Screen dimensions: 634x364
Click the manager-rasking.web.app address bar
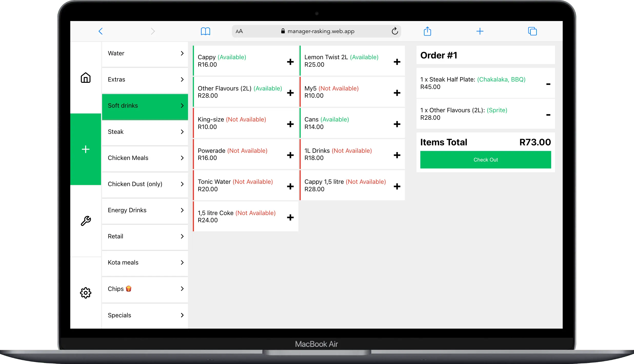[321, 31]
